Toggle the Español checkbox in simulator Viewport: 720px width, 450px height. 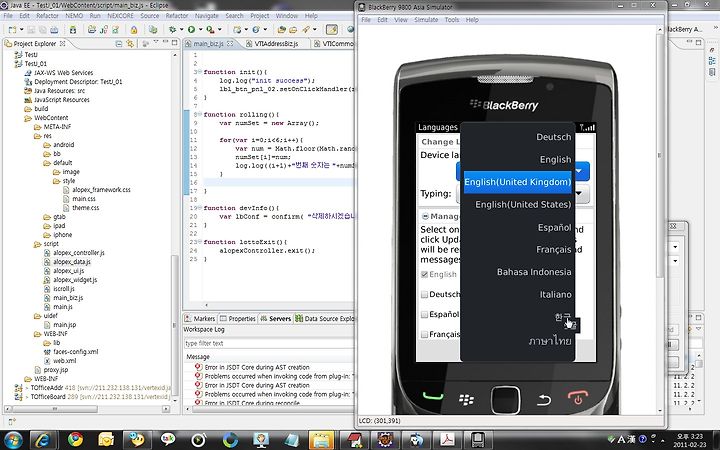[424, 315]
